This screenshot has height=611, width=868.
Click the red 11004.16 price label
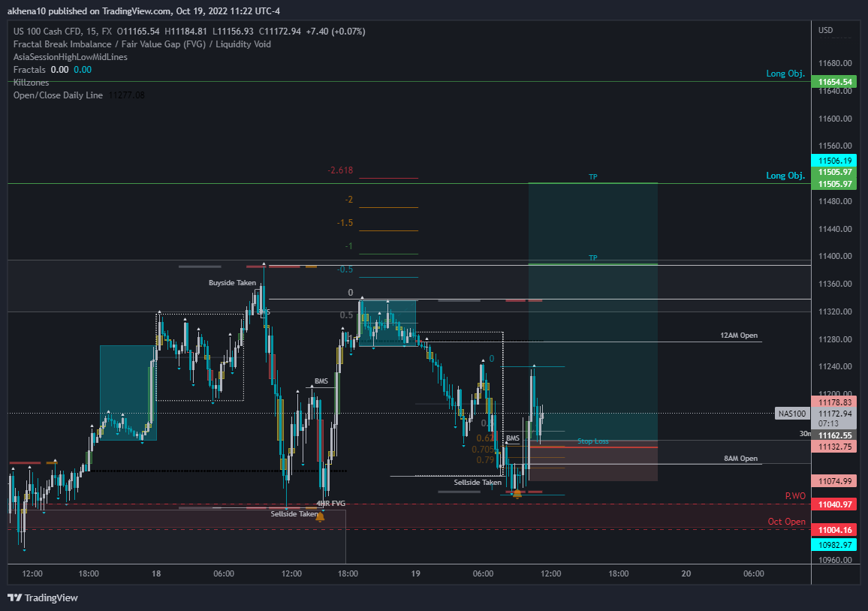834,530
